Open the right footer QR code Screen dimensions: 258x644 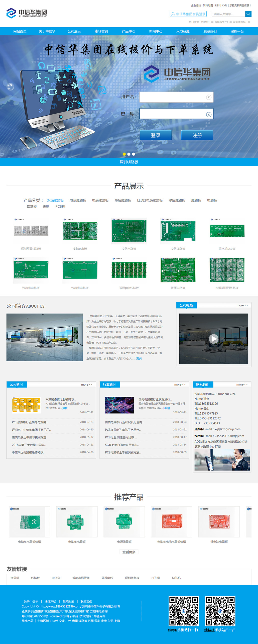click(x=220, y=611)
